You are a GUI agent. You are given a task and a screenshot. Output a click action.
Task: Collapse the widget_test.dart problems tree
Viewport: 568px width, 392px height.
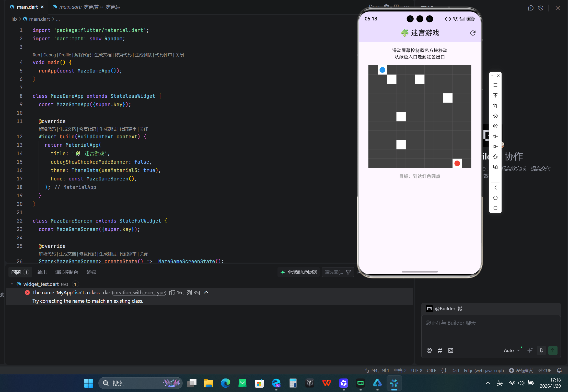point(12,284)
